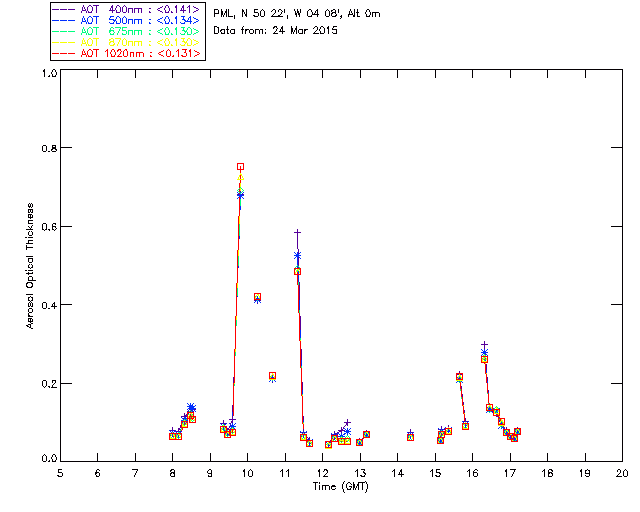Click the 0.6 y-axis tick label

[x=49, y=227]
